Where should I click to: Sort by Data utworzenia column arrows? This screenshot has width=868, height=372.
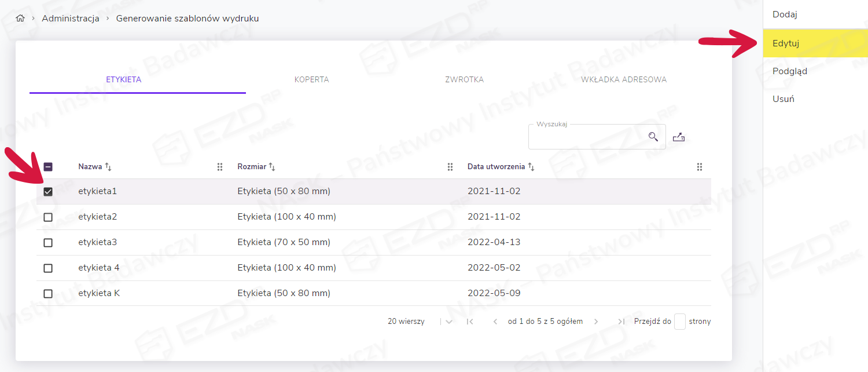click(531, 167)
